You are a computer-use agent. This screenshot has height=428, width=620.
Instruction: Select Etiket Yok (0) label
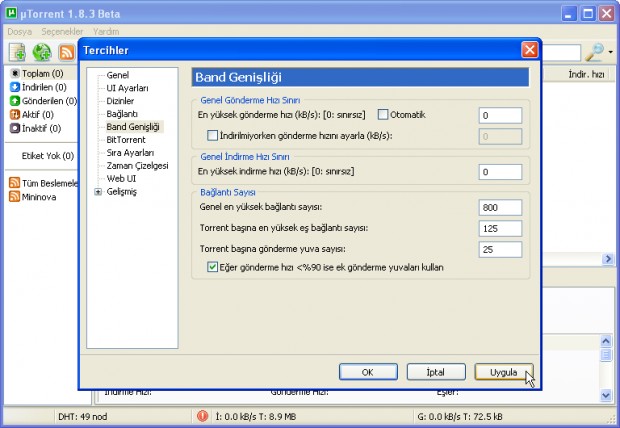pos(47,156)
